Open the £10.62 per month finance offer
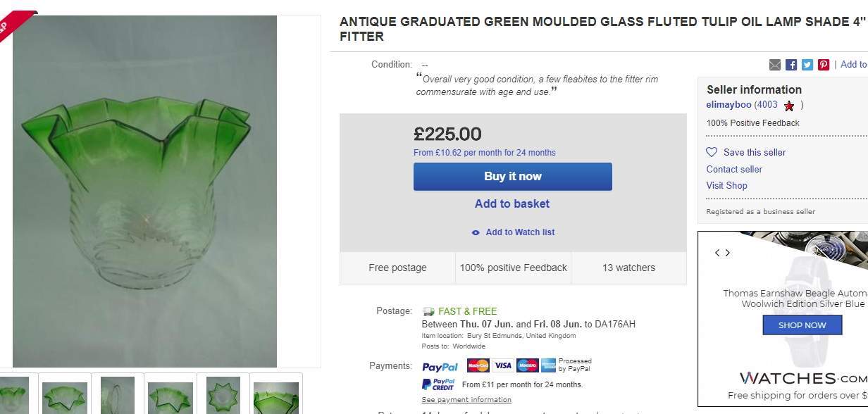Viewport: 868px width, 414px height. coord(485,153)
